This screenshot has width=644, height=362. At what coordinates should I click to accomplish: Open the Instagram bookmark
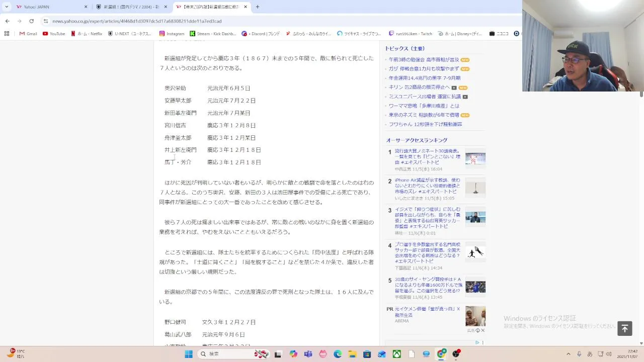pos(172,34)
